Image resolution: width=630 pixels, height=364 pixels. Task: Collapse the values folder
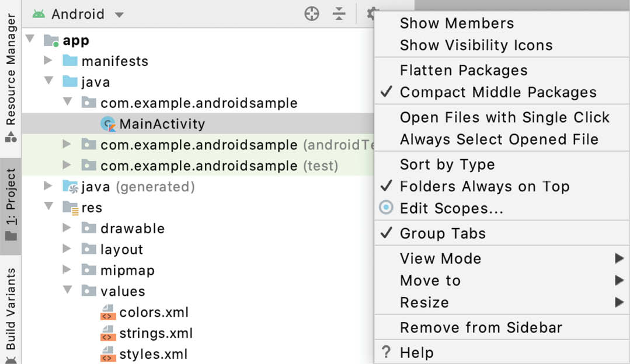(x=68, y=290)
